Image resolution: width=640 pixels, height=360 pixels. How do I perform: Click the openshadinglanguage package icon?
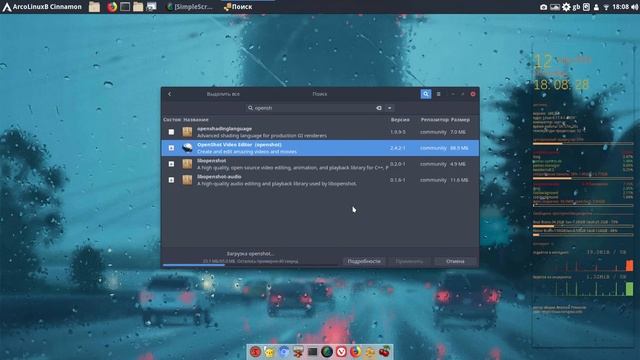click(187, 132)
